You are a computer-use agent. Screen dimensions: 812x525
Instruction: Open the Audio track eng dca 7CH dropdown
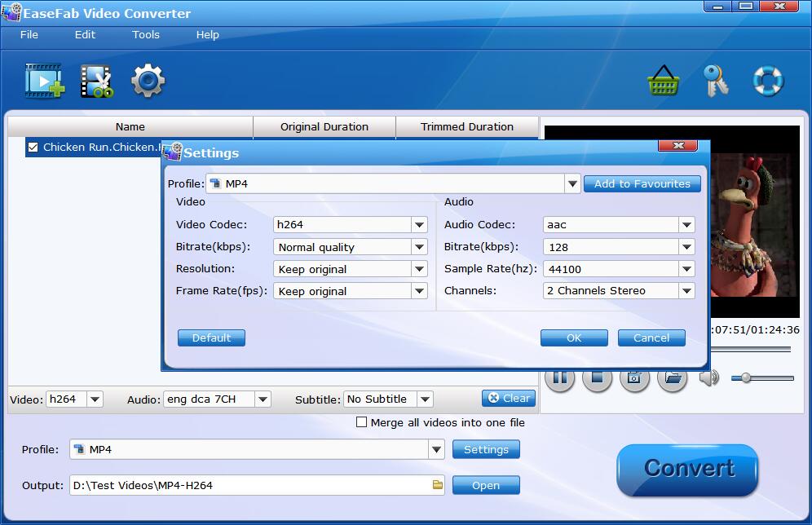[x=263, y=399]
